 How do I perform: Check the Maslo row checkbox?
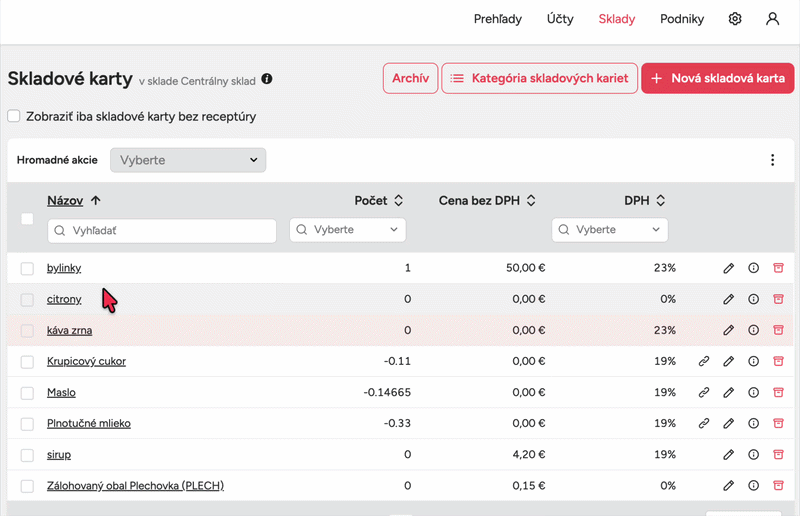(x=27, y=393)
